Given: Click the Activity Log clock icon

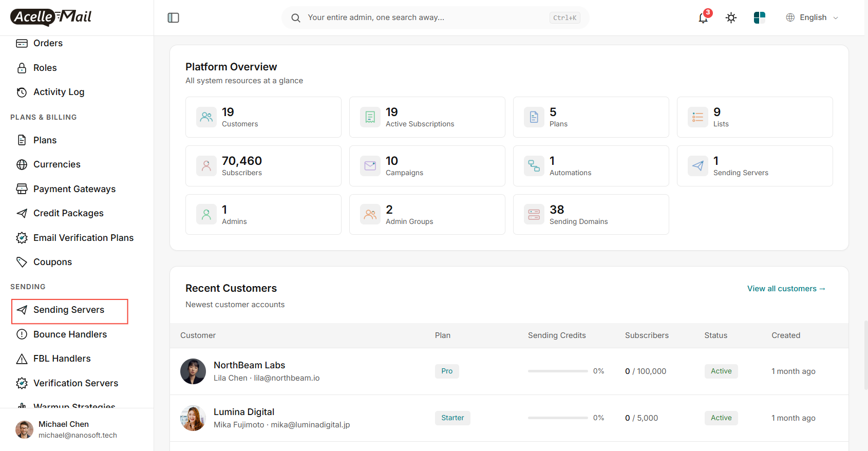Looking at the screenshot, I should tap(22, 92).
